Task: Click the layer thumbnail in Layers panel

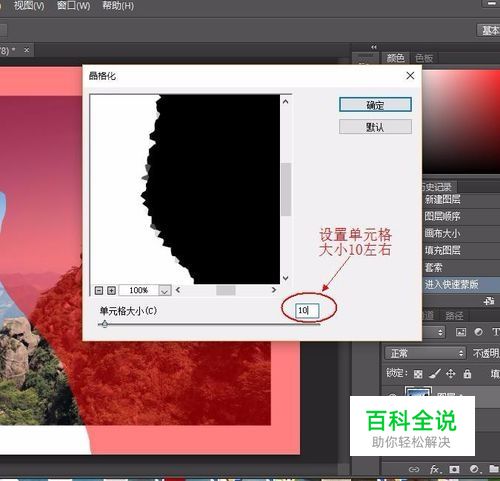Action: (x=418, y=391)
